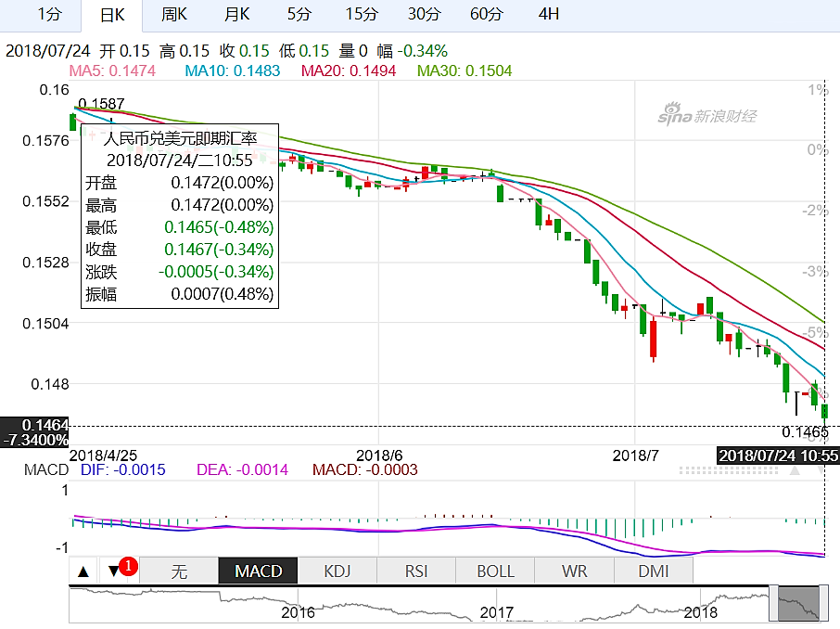This screenshot has width=840, height=629.
Task: Click the 0.16 price axis label
Action: [54, 90]
